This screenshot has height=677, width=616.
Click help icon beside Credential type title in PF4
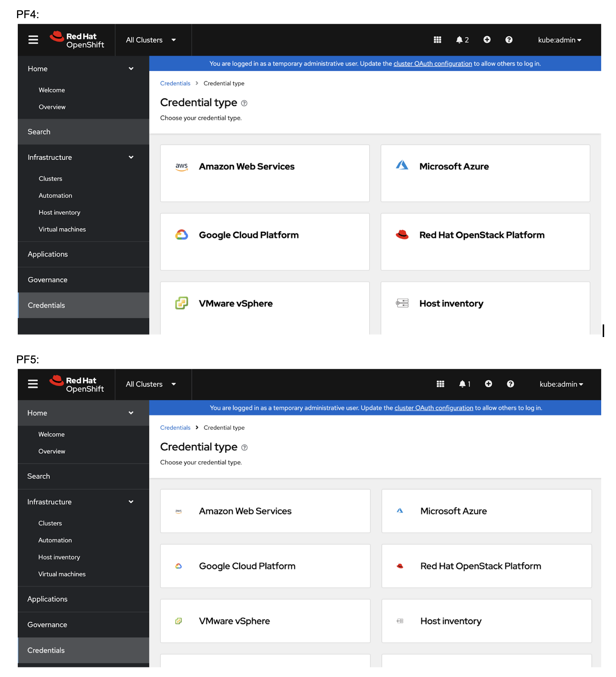244,103
